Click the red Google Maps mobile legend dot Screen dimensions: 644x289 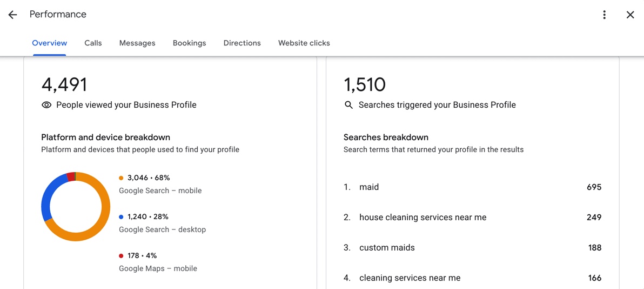[121, 255]
